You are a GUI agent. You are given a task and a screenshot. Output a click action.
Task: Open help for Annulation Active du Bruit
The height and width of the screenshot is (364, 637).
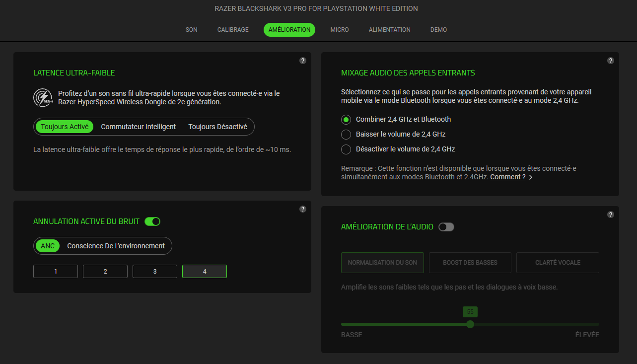pos(303,209)
